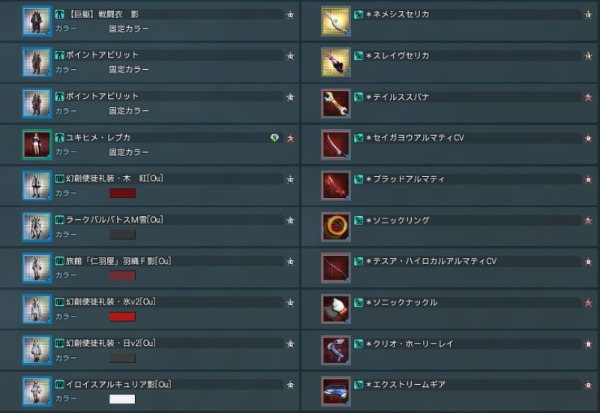The height and width of the screenshot is (413, 600).
Task: Select the テイルズスパナ wrench icon
Action: pyautogui.click(x=336, y=103)
